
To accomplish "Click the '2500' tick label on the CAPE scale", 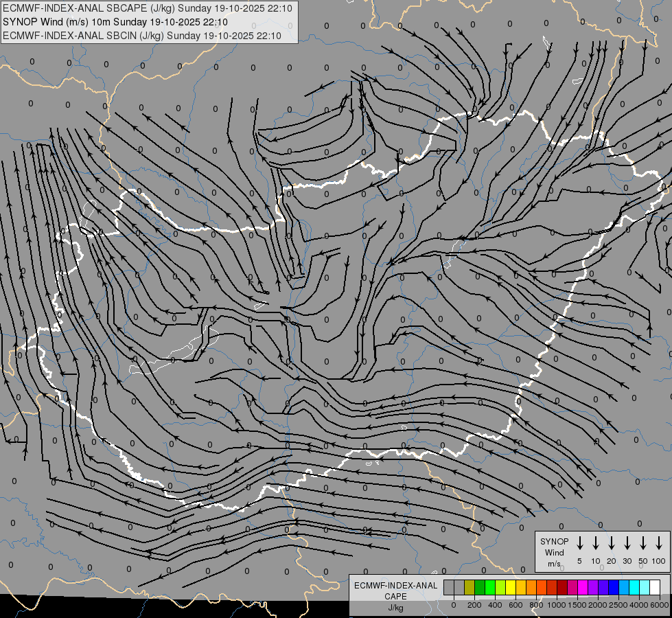I will [x=618, y=605].
